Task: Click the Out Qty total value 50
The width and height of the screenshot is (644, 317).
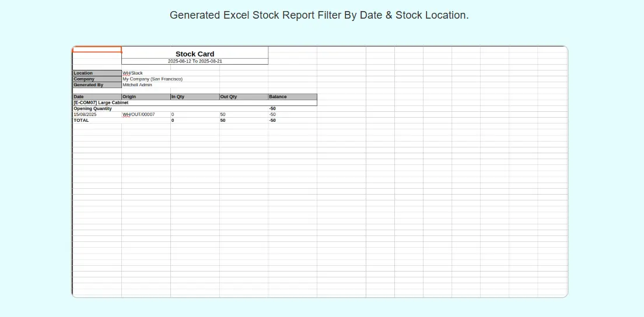Action: click(x=223, y=121)
